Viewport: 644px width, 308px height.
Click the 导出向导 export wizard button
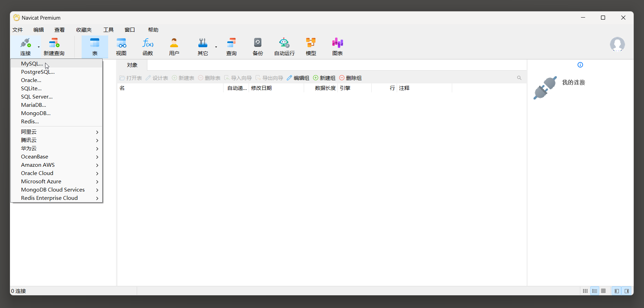pos(269,78)
